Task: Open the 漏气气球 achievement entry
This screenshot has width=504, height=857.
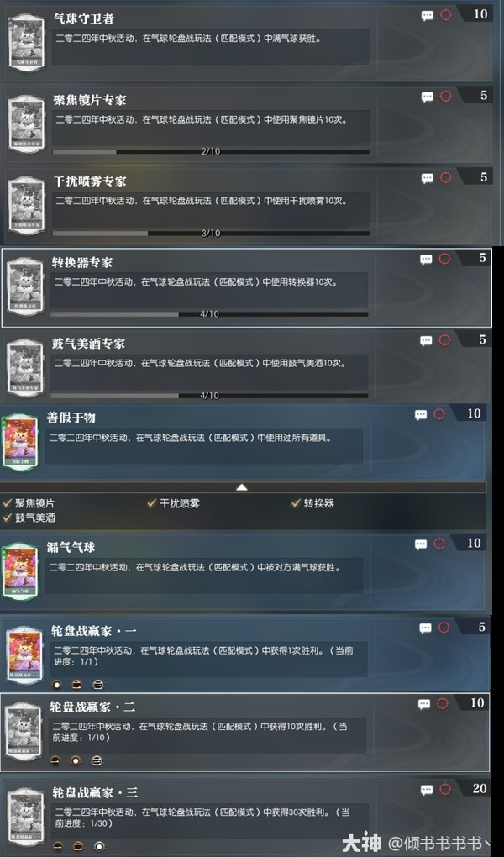Action: coord(243,572)
